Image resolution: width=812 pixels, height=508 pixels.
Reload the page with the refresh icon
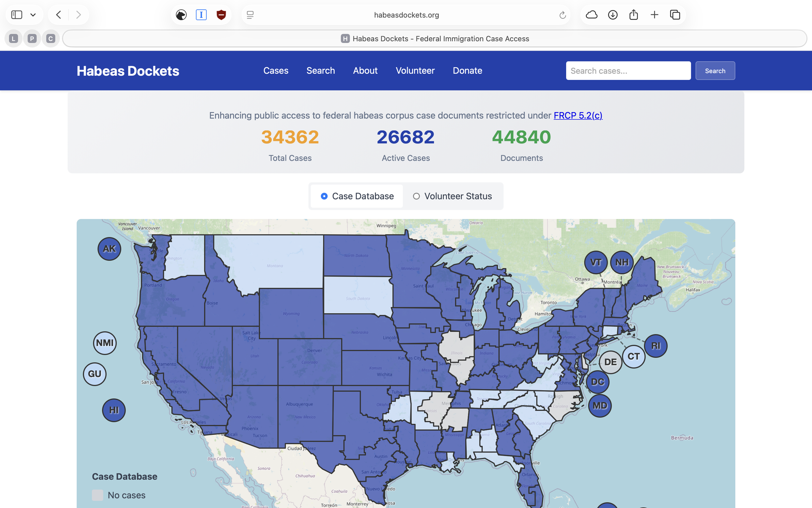tap(563, 15)
